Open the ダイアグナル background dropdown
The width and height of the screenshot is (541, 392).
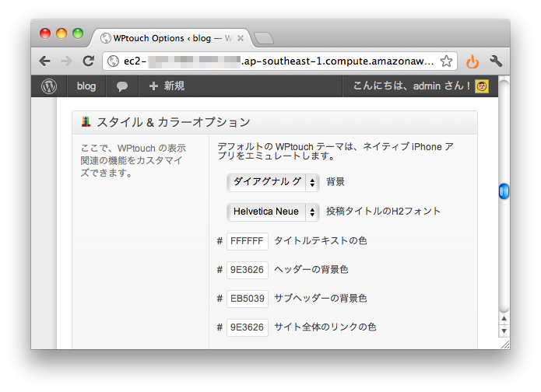[273, 182]
